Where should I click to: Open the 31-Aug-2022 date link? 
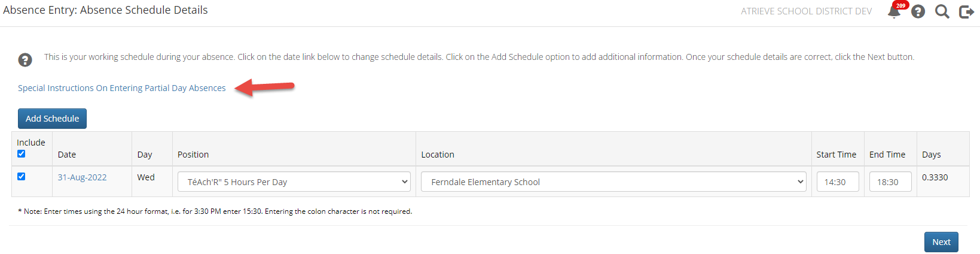[82, 177]
